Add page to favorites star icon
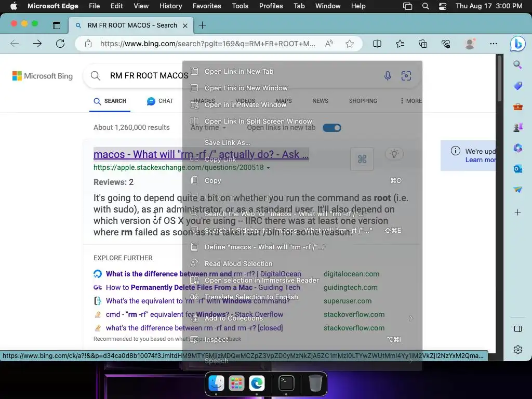 [350, 44]
